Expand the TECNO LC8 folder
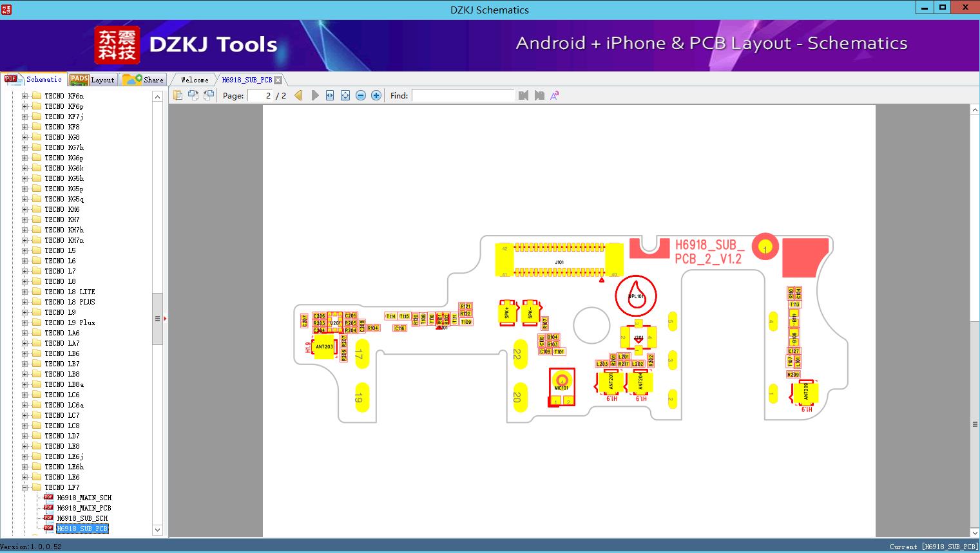This screenshot has height=553, width=980. pyautogui.click(x=24, y=426)
